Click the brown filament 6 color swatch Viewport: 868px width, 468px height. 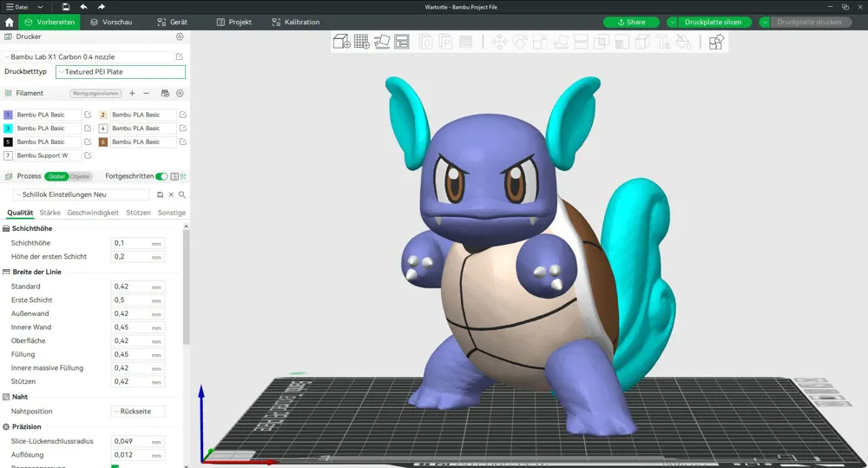click(103, 142)
